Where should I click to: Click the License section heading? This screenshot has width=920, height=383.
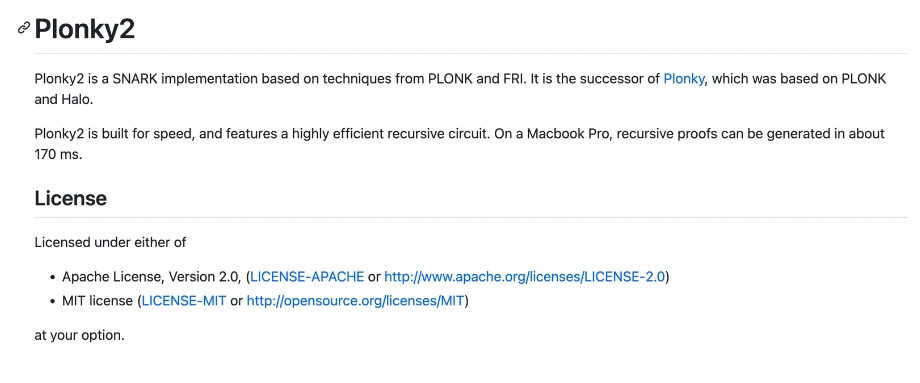click(x=70, y=198)
